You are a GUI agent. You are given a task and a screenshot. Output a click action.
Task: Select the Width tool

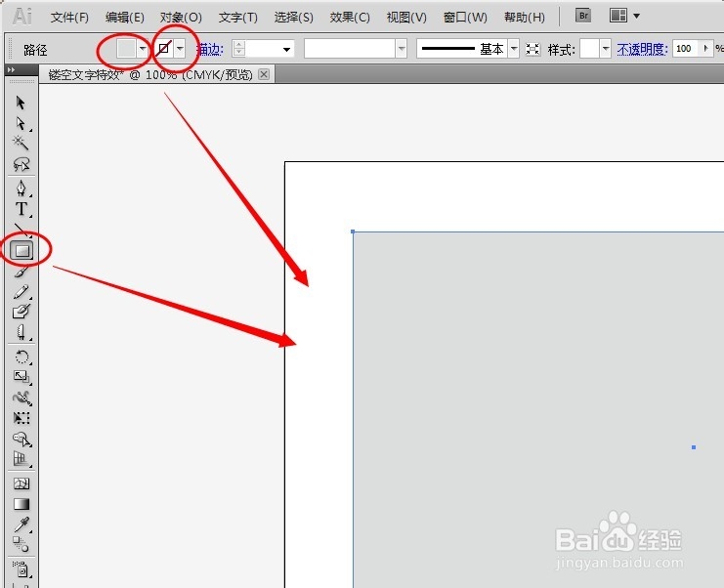point(21,398)
